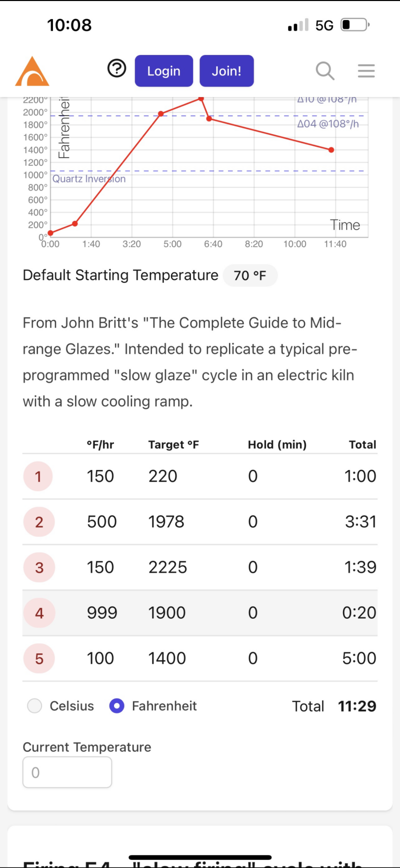Image resolution: width=400 pixels, height=868 pixels.
Task: Tap the orange kiln logo icon
Action: (32, 71)
